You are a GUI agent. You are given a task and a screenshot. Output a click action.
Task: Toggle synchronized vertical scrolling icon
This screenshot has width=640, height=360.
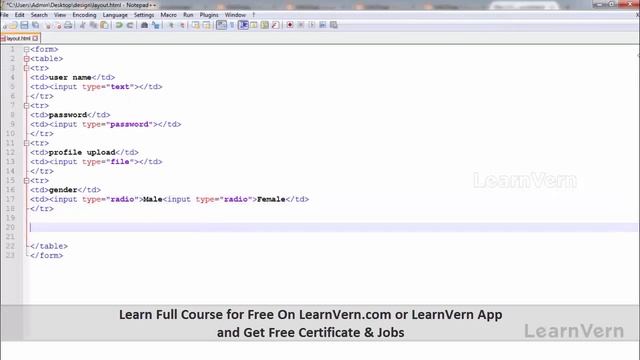(x=196, y=25)
